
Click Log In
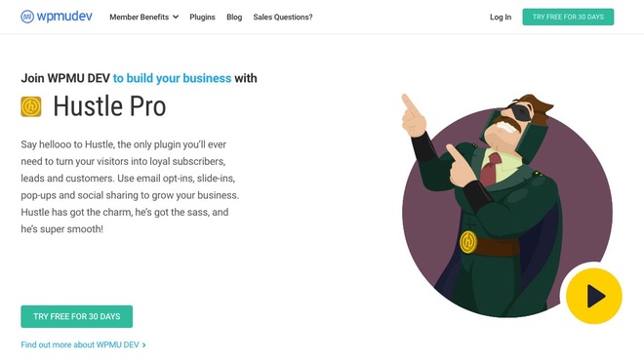click(501, 17)
